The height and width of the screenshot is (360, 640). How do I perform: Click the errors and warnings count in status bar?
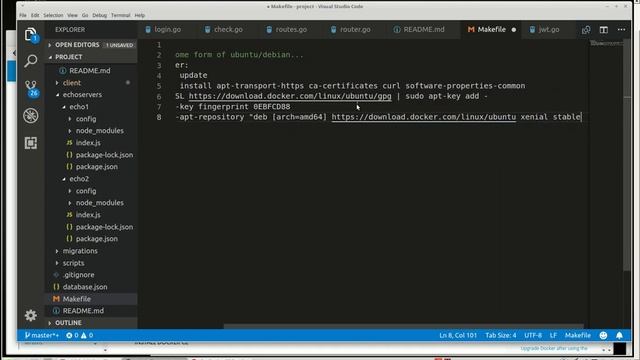(x=80, y=336)
